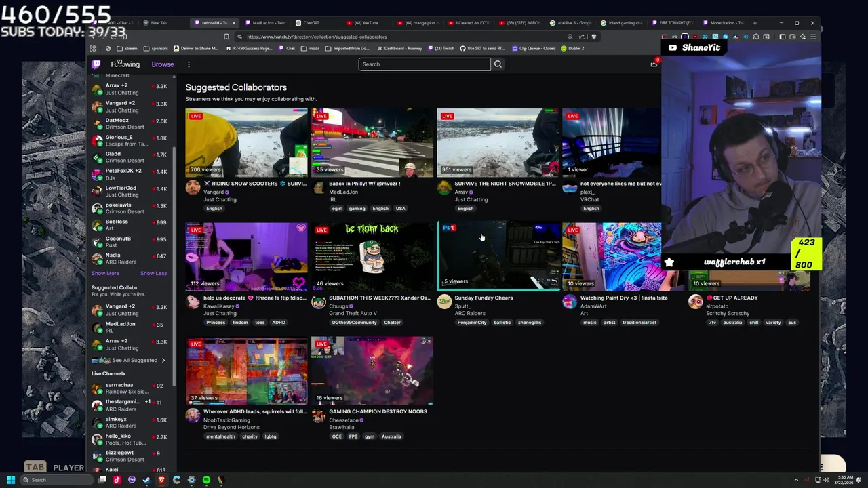The width and height of the screenshot is (868, 488).
Task: Open CoconutB Rust channel in sidebar
Action: (x=129, y=242)
